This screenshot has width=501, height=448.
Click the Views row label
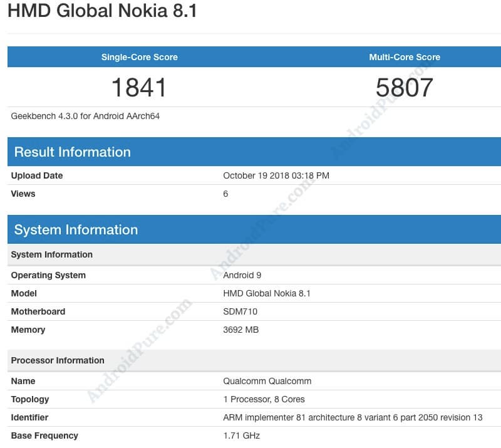coord(23,194)
